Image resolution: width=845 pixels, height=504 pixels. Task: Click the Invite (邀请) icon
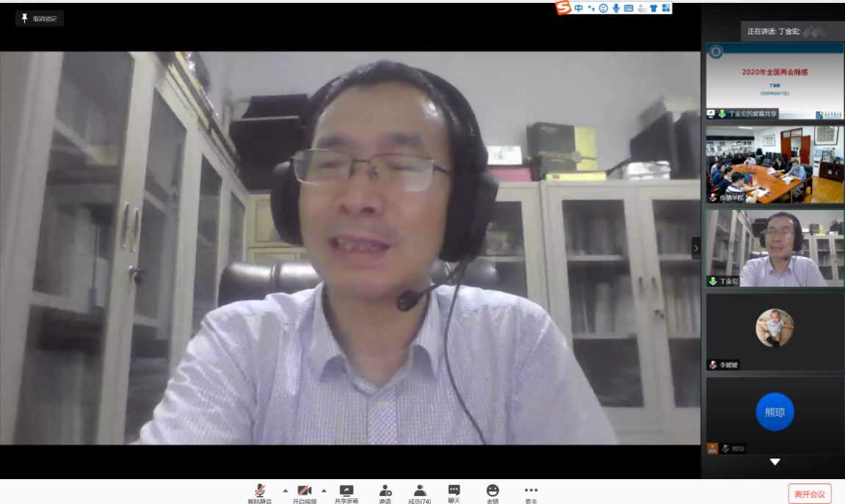[385, 492]
